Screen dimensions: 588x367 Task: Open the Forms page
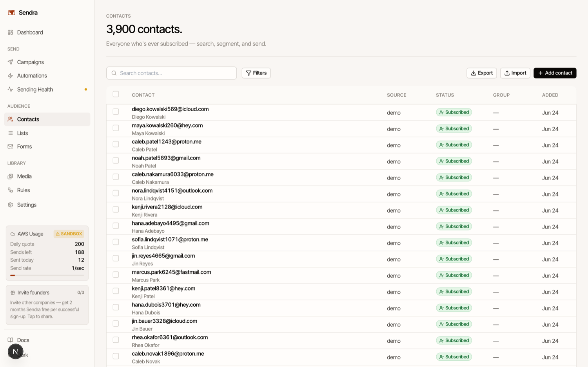[x=47, y=146]
